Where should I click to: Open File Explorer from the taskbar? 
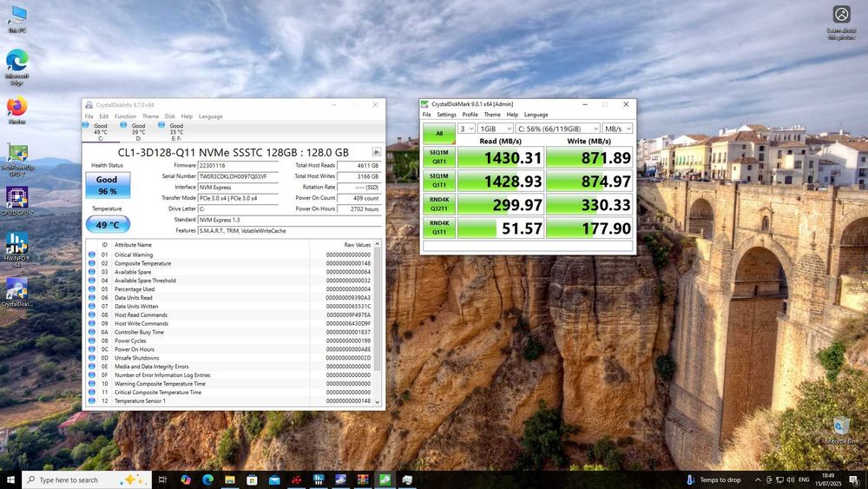click(230, 479)
